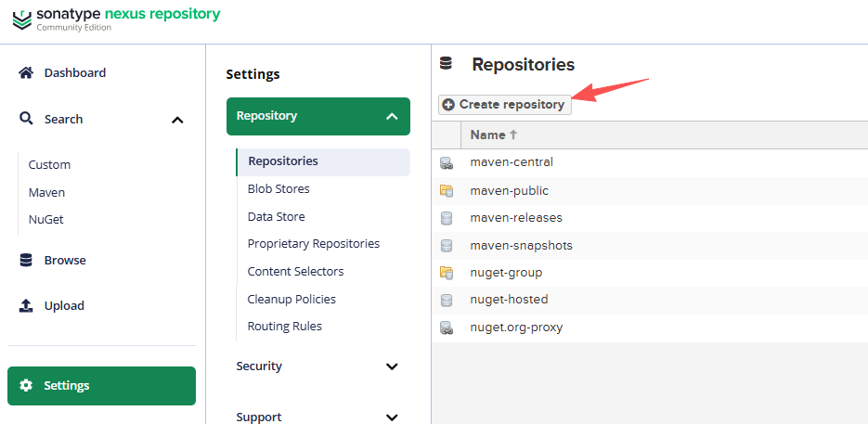Click the Dashboard home icon
The width and height of the screenshot is (868, 424).
(26, 73)
